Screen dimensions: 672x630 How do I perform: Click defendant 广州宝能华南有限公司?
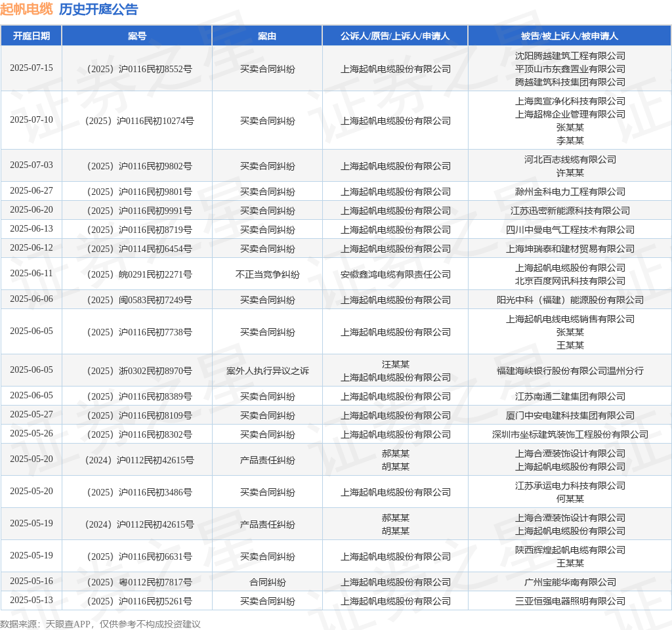tap(570, 583)
